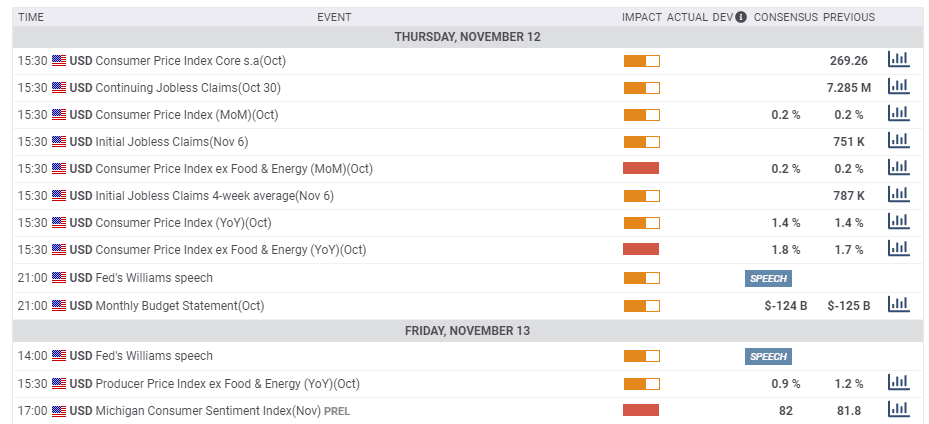Open Consumer Price Index (YoY)(Oct) event
929x424 pixels.
tap(183, 223)
